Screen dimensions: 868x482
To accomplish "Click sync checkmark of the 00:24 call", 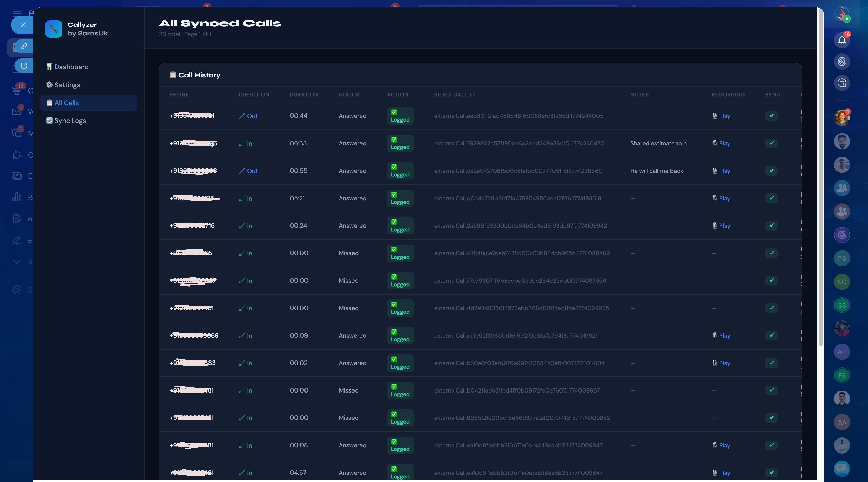I will pos(771,226).
